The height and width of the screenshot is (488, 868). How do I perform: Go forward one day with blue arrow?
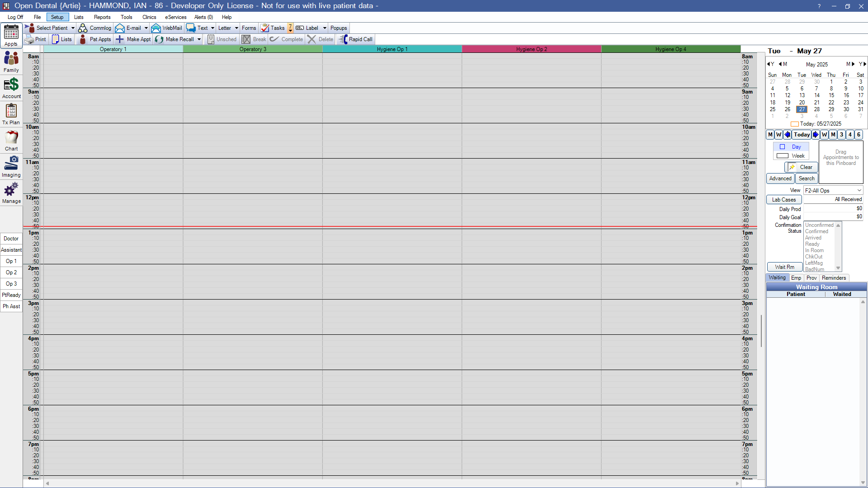pyautogui.click(x=816, y=135)
